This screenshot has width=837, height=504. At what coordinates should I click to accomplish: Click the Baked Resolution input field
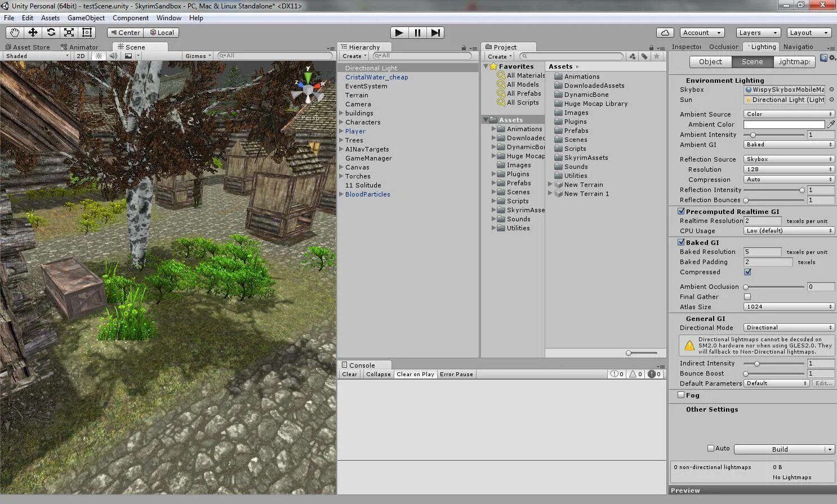pyautogui.click(x=763, y=252)
